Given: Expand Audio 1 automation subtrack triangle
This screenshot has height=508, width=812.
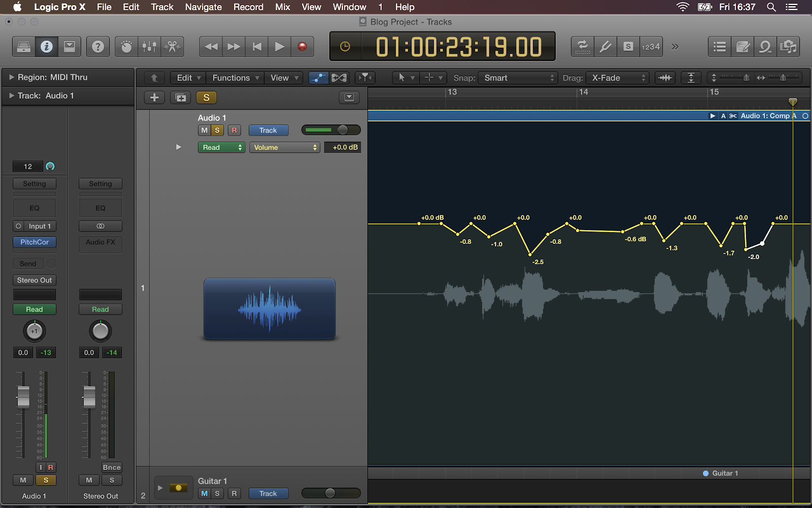Looking at the screenshot, I should [179, 147].
